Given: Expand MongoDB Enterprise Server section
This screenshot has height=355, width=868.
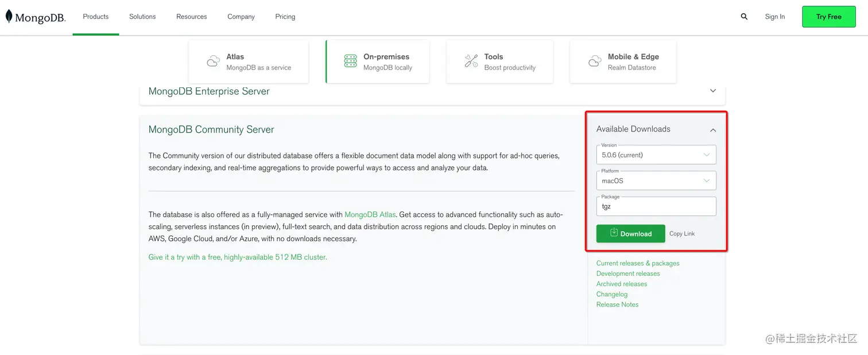Looking at the screenshot, I should [713, 91].
